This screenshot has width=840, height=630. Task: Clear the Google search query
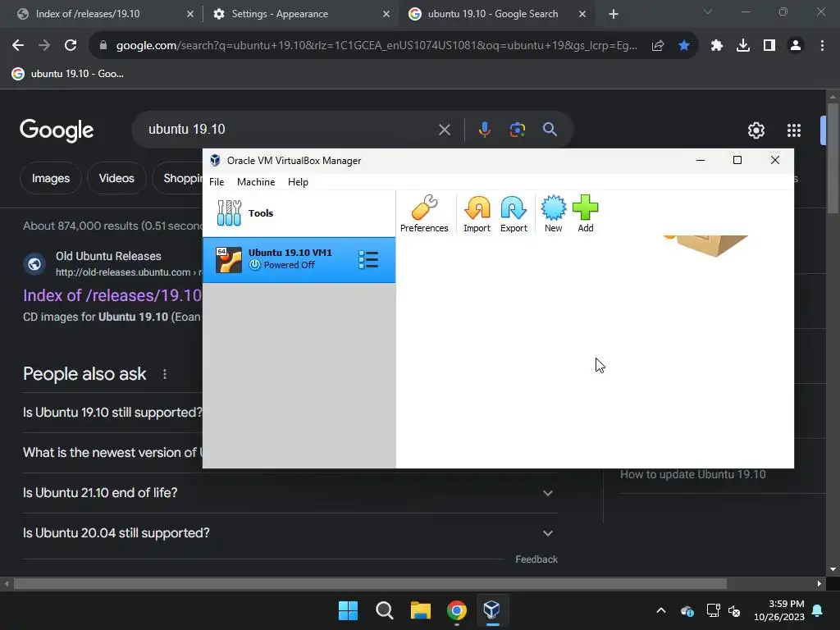click(444, 130)
